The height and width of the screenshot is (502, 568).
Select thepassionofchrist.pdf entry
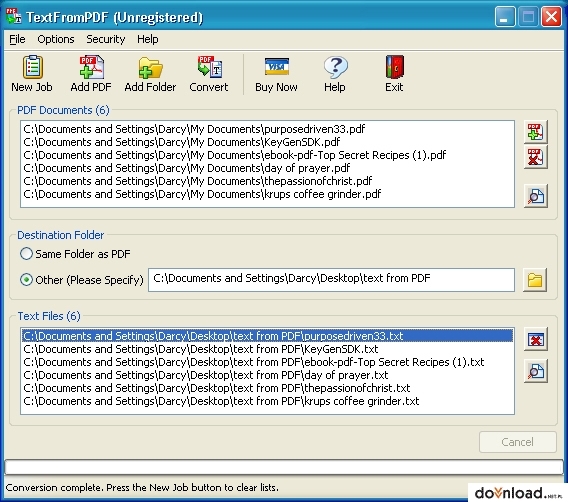267,181
